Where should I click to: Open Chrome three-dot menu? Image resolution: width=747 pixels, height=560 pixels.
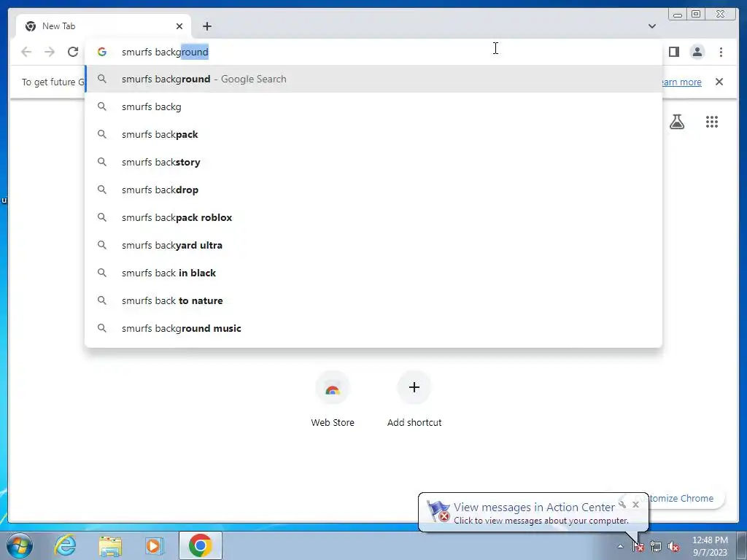pyautogui.click(x=721, y=52)
